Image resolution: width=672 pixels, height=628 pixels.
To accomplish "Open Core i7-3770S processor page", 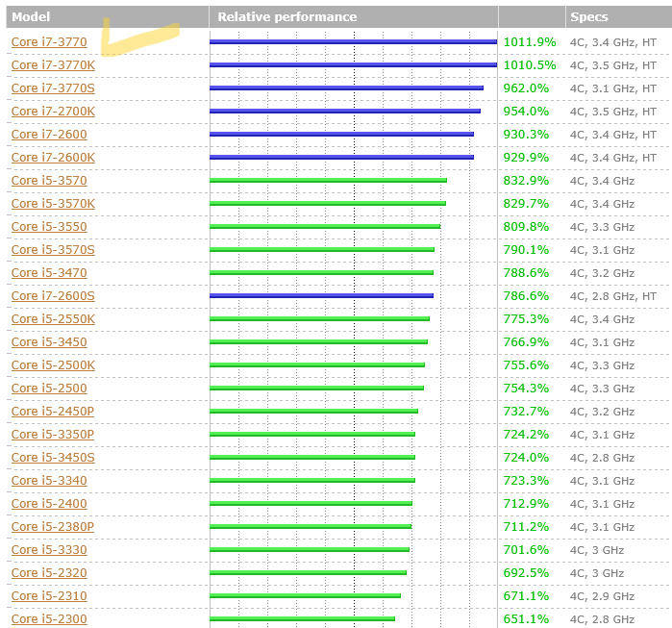I will point(53,88).
